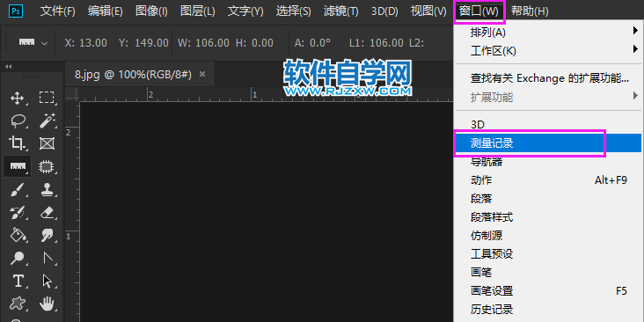Click the Y: 149.00 value

pos(143,43)
